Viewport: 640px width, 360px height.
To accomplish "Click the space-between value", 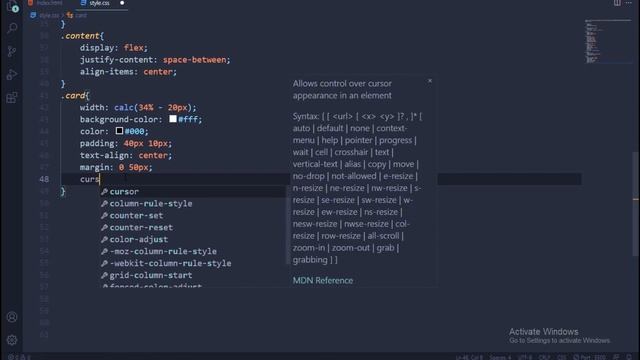I will 195,60.
